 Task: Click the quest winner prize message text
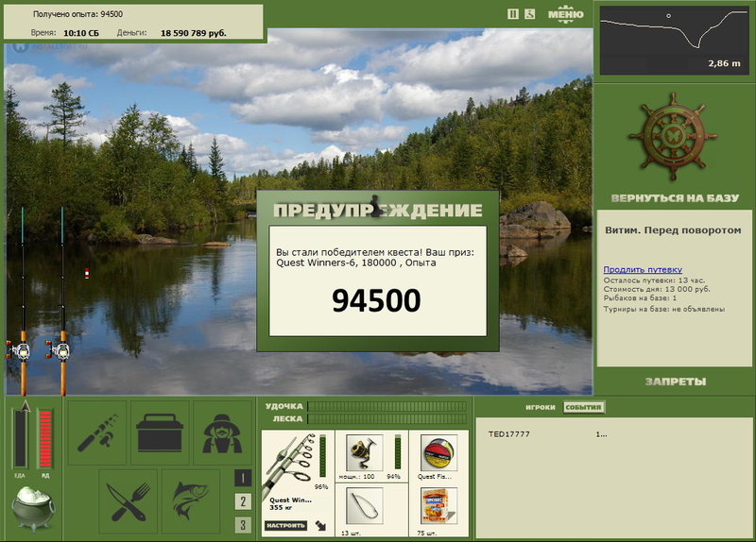(374, 257)
